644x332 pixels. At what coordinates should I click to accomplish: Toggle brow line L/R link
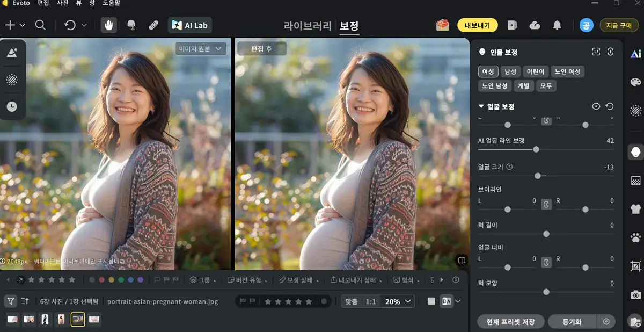coord(546,205)
